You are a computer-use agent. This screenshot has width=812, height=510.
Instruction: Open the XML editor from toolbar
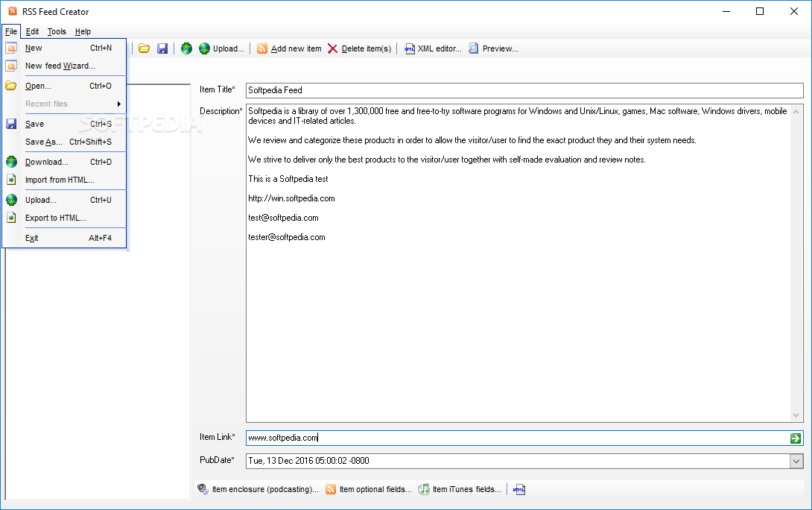433,48
